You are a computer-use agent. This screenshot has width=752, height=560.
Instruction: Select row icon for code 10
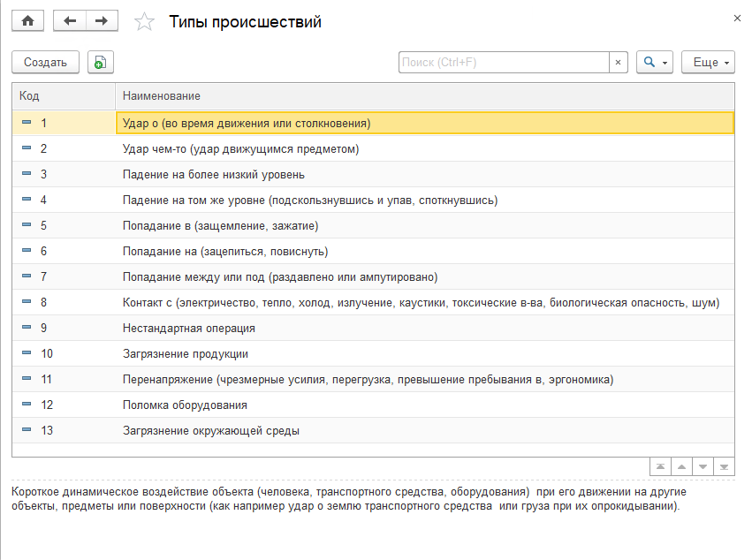tap(27, 353)
